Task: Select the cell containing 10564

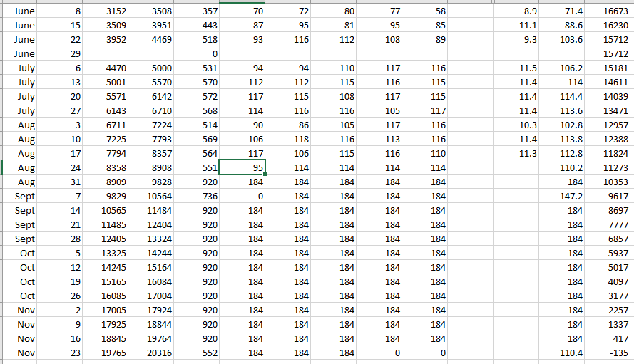Action: pos(150,196)
